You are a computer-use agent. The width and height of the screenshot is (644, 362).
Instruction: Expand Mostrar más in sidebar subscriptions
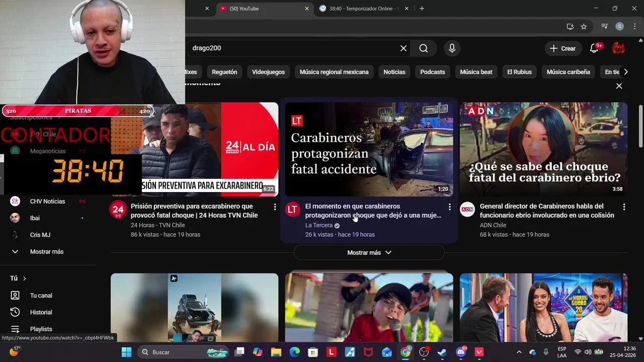(48, 251)
